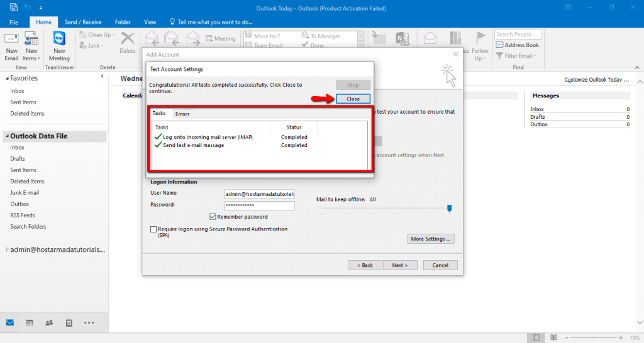This screenshot has width=644, height=343.
Task: Open the New Items menu button
Action: click(31, 46)
